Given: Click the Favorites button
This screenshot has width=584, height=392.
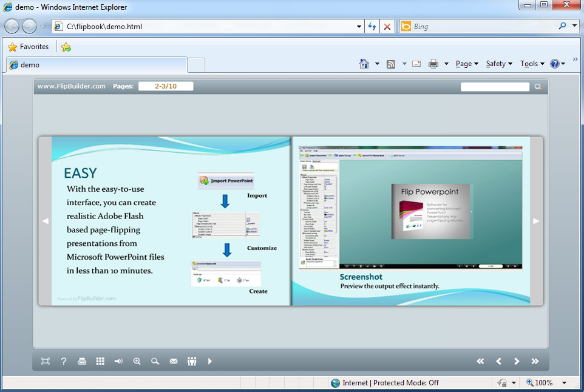Looking at the screenshot, I should [x=29, y=47].
